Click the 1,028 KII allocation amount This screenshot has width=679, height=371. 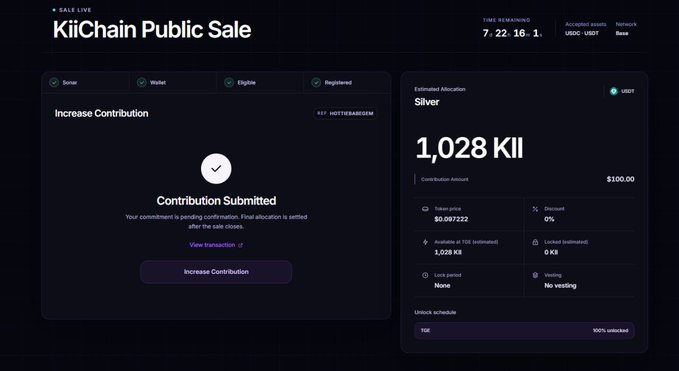(469, 148)
